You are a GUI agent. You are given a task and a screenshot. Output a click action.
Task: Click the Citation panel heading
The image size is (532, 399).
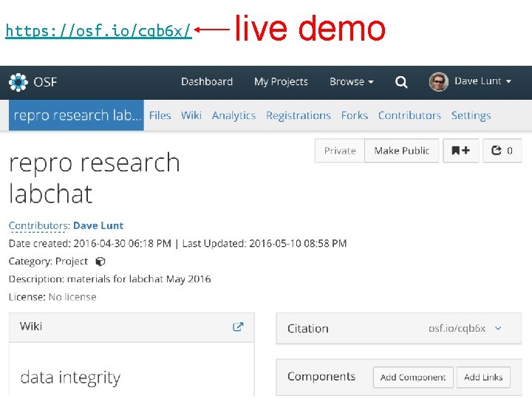coord(307,328)
